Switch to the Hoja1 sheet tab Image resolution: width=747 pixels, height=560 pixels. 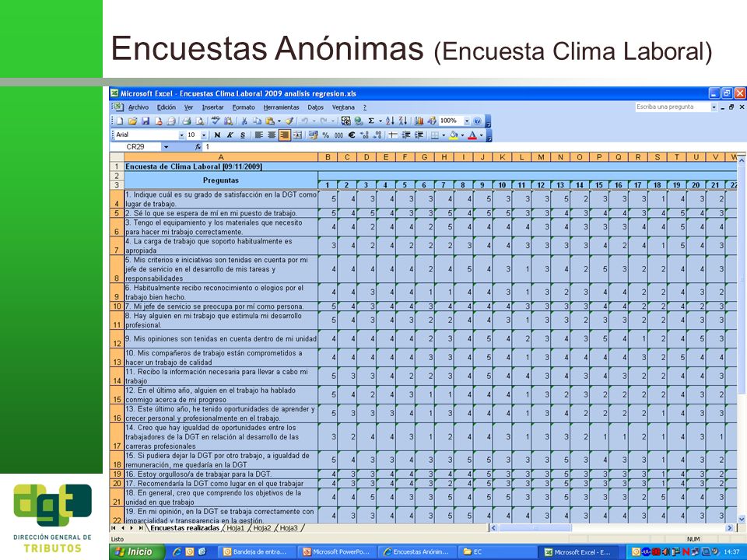pyautogui.click(x=235, y=528)
